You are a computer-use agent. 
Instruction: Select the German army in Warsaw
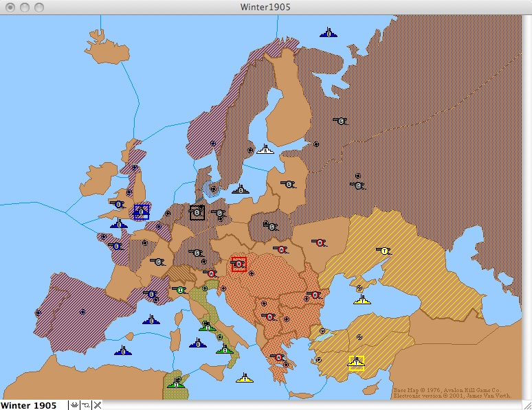(x=271, y=226)
